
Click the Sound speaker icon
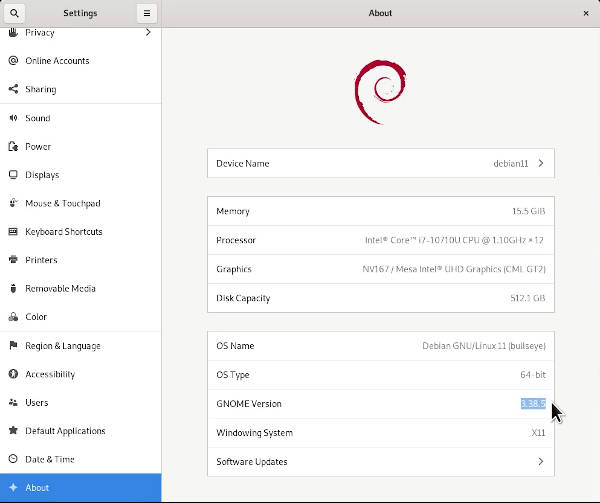coord(13,118)
